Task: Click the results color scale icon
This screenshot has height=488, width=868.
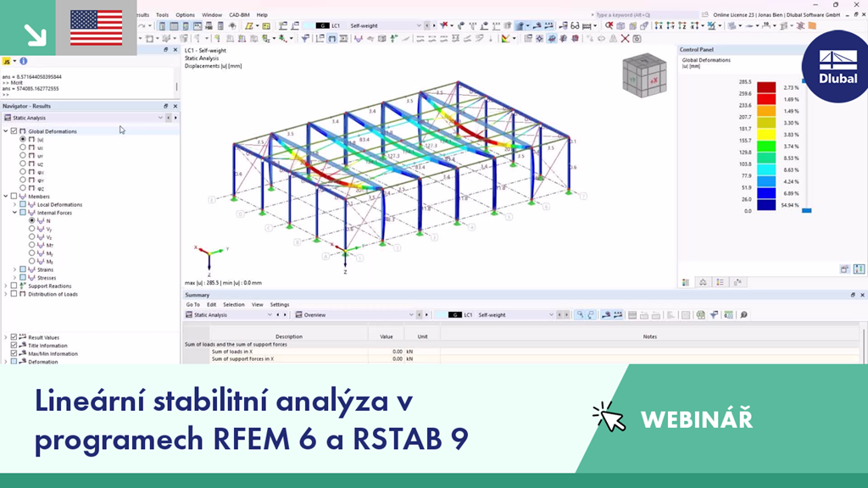Action: tap(505, 38)
